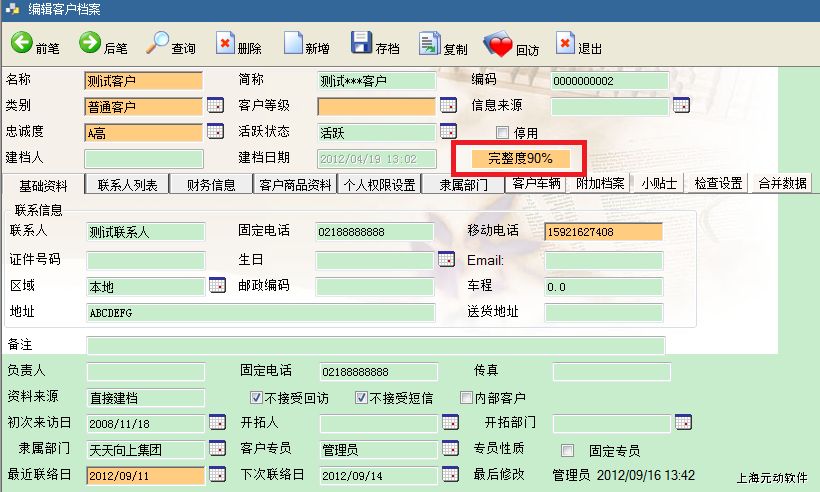This screenshot has width=820, height=492.
Task: Click the 上海元动软件 text
Action: click(x=772, y=478)
